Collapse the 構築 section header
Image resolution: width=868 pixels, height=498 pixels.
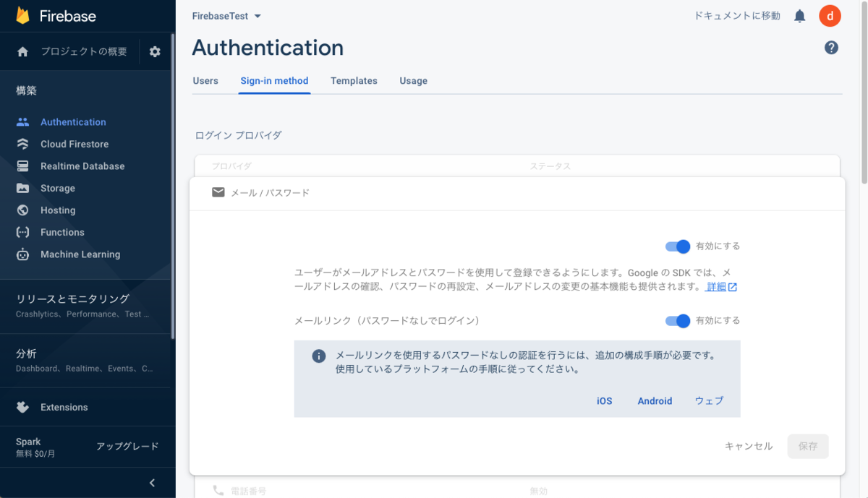27,90
